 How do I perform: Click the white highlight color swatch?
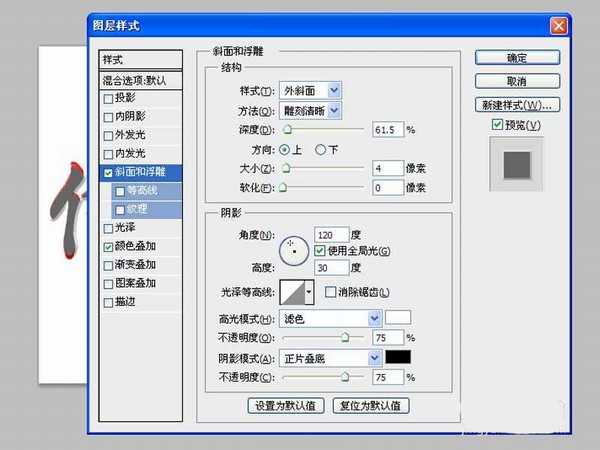tap(399, 318)
